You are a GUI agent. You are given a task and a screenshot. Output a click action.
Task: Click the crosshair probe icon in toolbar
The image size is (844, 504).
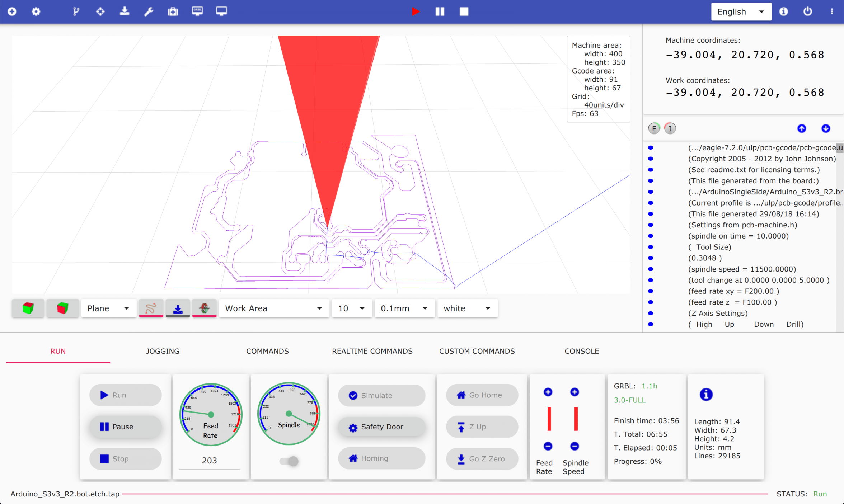pyautogui.click(x=100, y=11)
